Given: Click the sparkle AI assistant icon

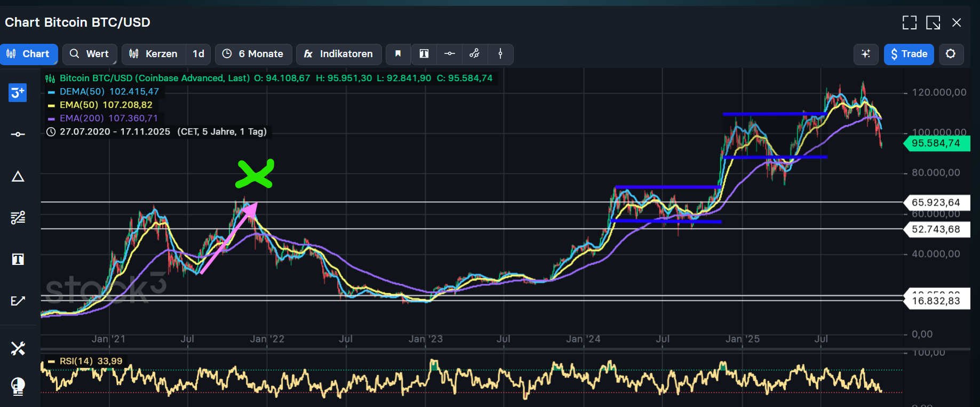Looking at the screenshot, I should click(865, 54).
